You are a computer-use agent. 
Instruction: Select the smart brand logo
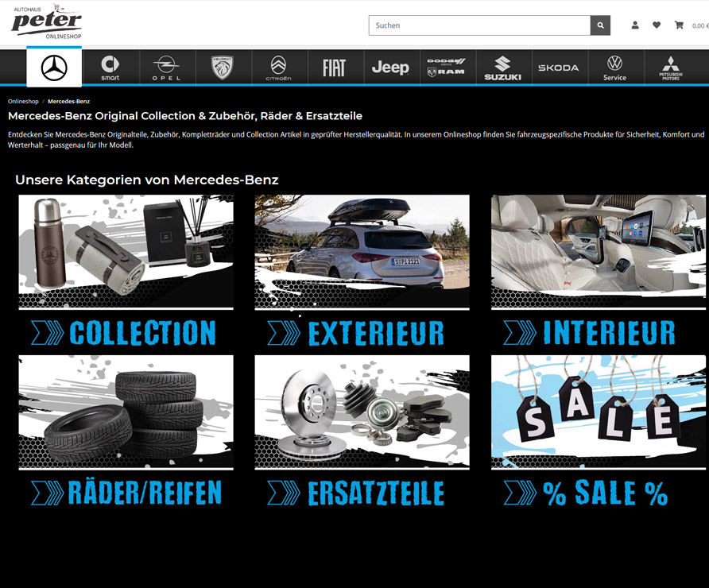click(110, 68)
